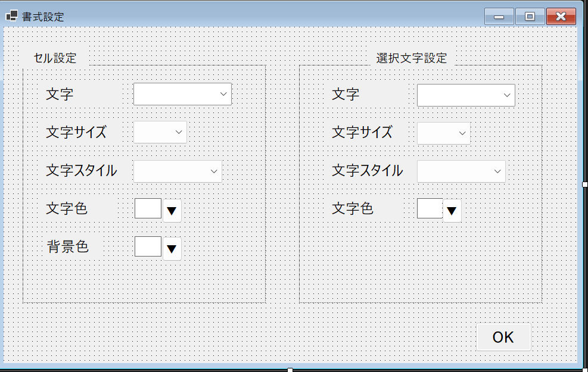Click the form icon in the 書式設定 title bar
This screenshot has height=372, width=588.
tap(11, 16)
